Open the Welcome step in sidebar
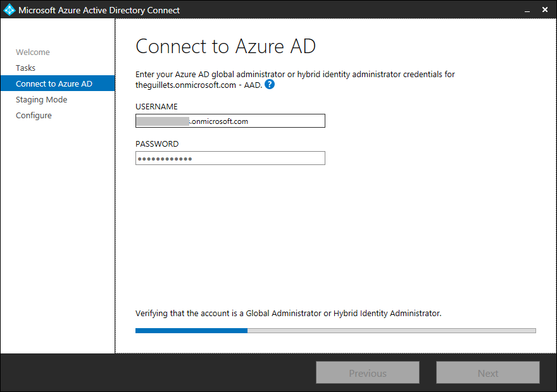The image size is (557, 392). coord(33,52)
